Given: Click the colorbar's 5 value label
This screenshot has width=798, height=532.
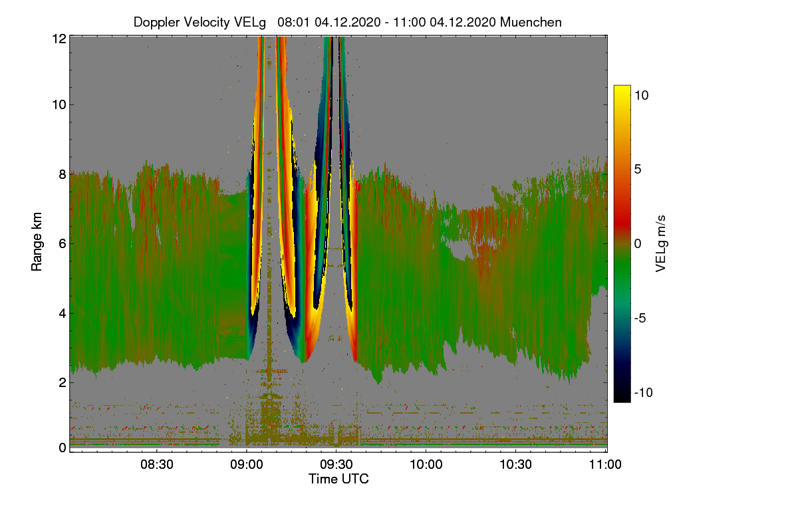Looking at the screenshot, I should 637,169.
